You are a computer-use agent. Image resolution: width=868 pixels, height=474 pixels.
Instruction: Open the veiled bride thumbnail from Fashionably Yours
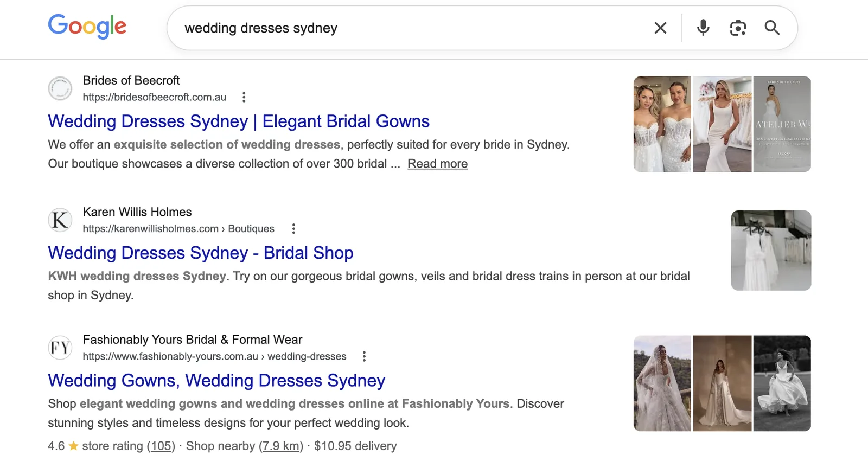point(662,383)
